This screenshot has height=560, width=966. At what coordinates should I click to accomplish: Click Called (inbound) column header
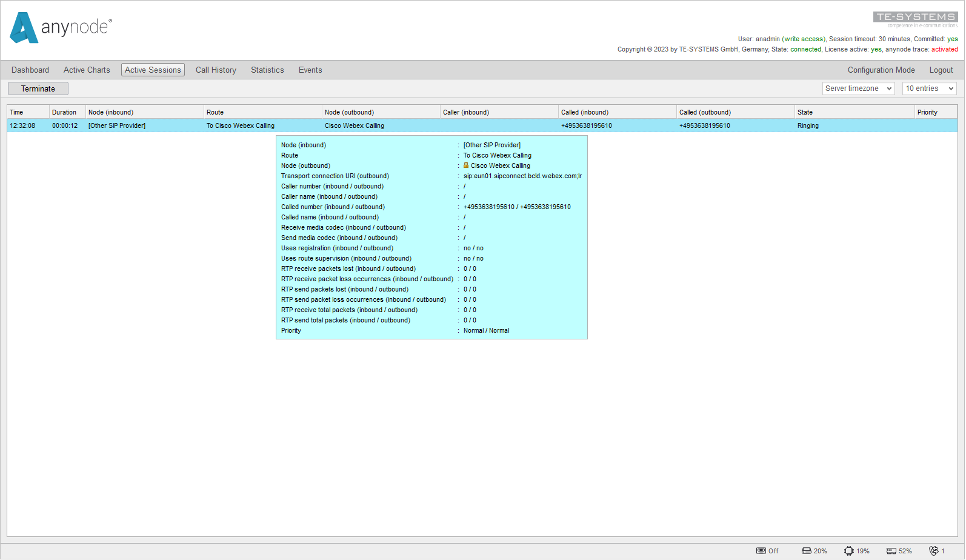[618, 112]
